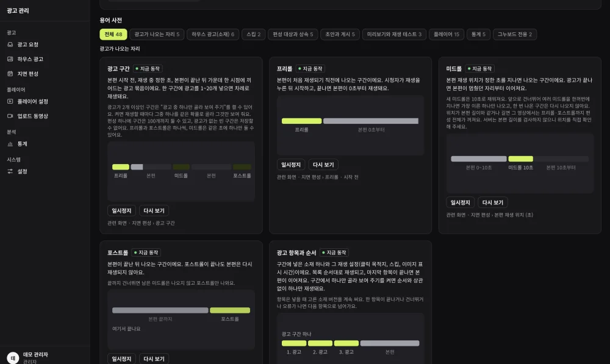Click the 포스트롤 card title

(118, 253)
